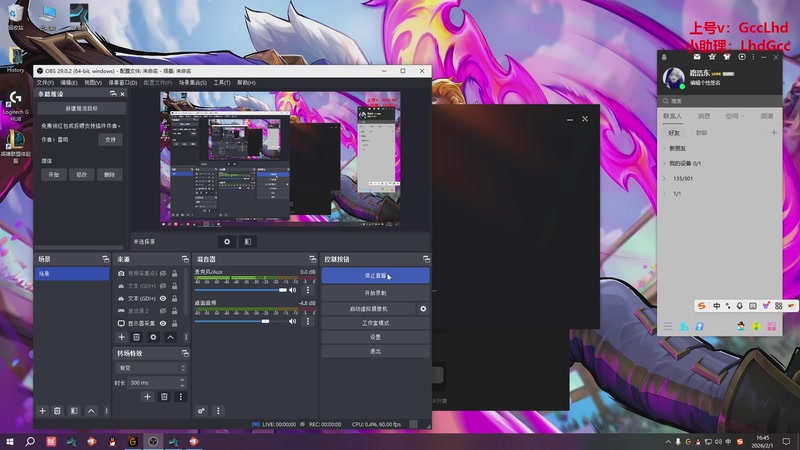800x450 pixels.
Task: Open QQ main menu hamburger icon
Action: click(x=668, y=326)
